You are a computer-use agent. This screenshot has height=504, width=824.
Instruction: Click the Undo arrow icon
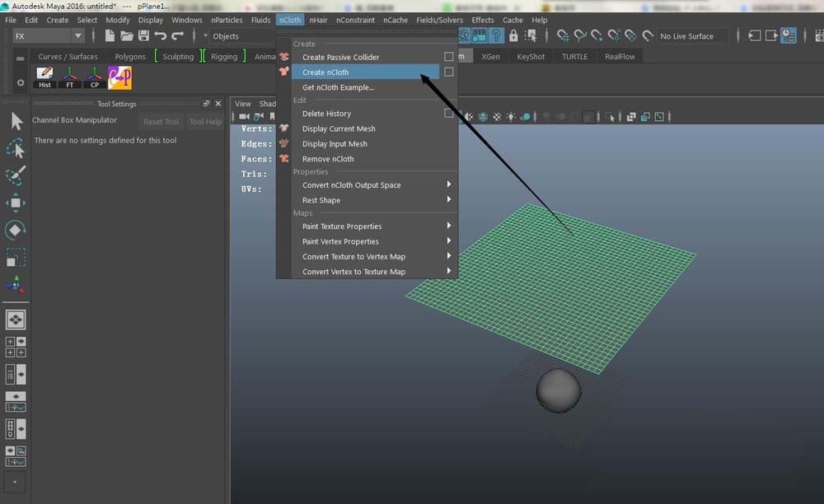[161, 35]
